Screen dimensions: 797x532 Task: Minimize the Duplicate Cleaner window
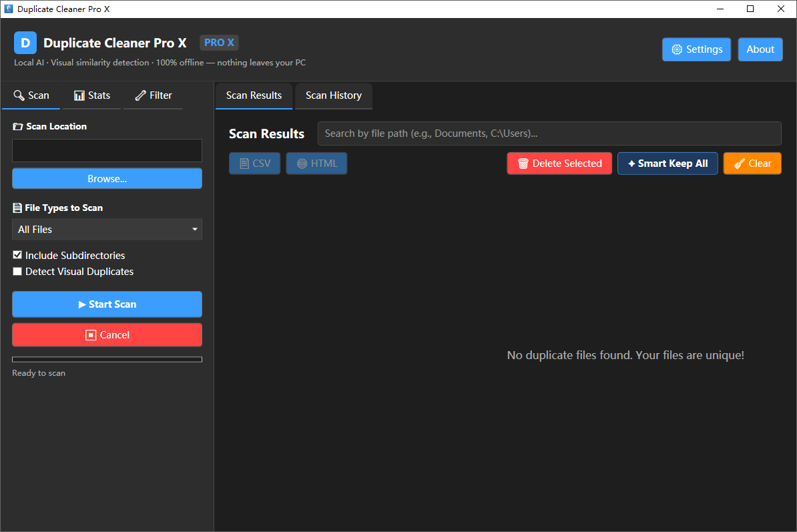click(x=720, y=9)
